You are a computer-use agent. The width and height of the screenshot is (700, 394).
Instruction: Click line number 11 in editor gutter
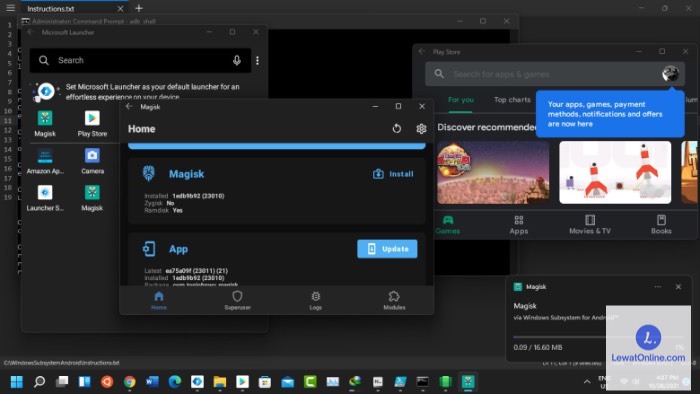point(8,120)
